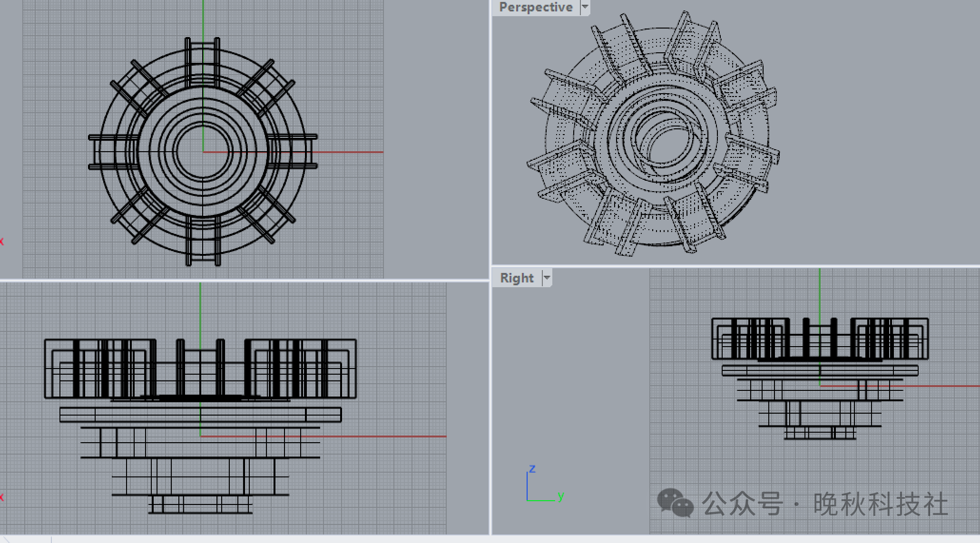
Task: Select the bottom small cylinder in Front view
Action: (200, 504)
